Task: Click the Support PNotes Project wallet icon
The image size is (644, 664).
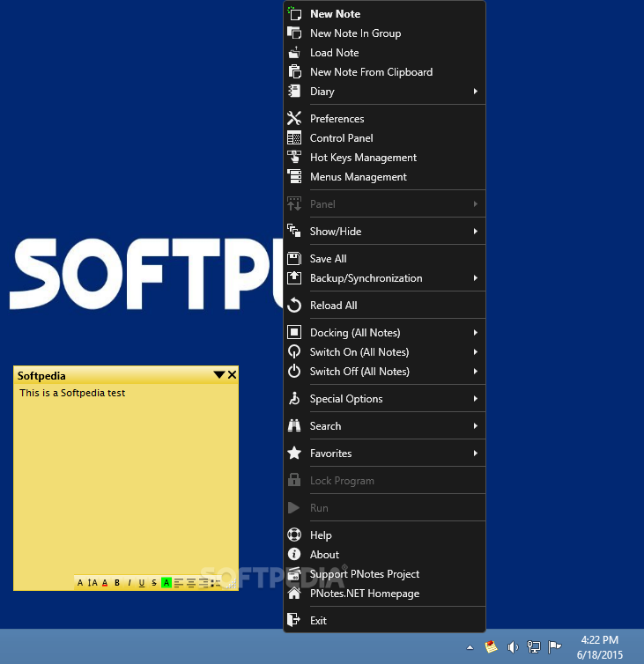Action: (294, 574)
